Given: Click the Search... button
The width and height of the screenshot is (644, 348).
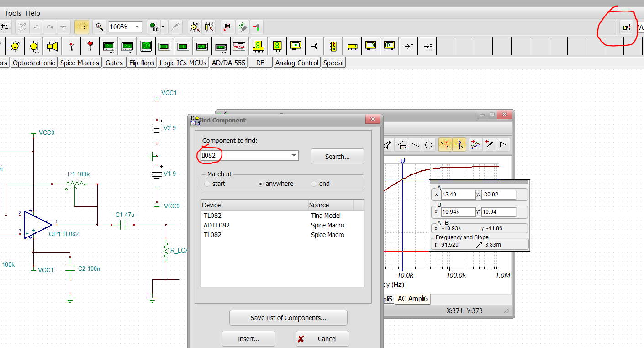Looking at the screenshot, I should (x=337, y=157).
